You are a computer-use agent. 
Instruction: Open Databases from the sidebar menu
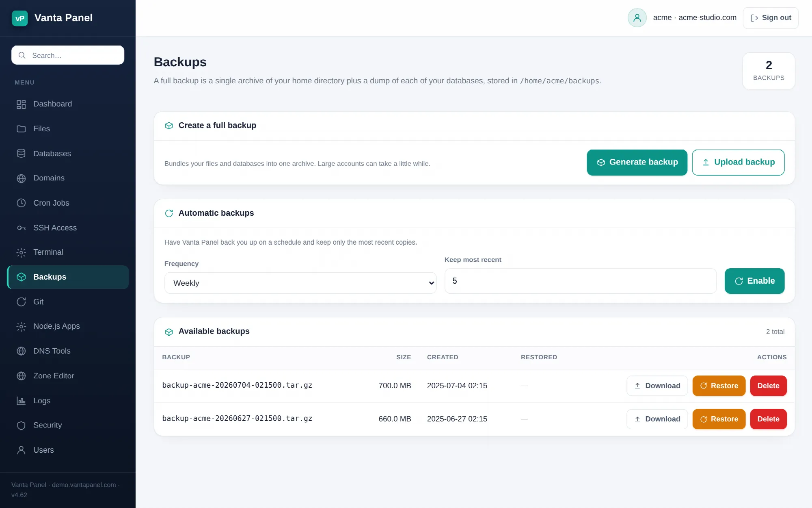tap(68, 154)
